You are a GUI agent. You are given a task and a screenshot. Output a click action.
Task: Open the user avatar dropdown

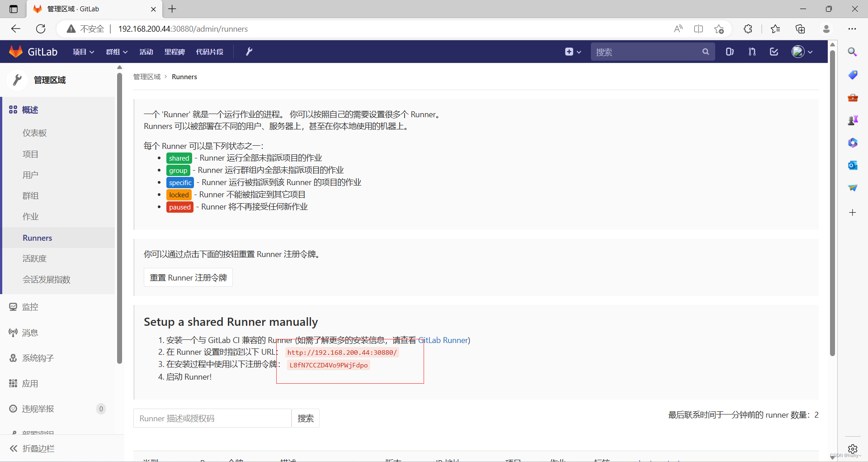tap(802, 52)
